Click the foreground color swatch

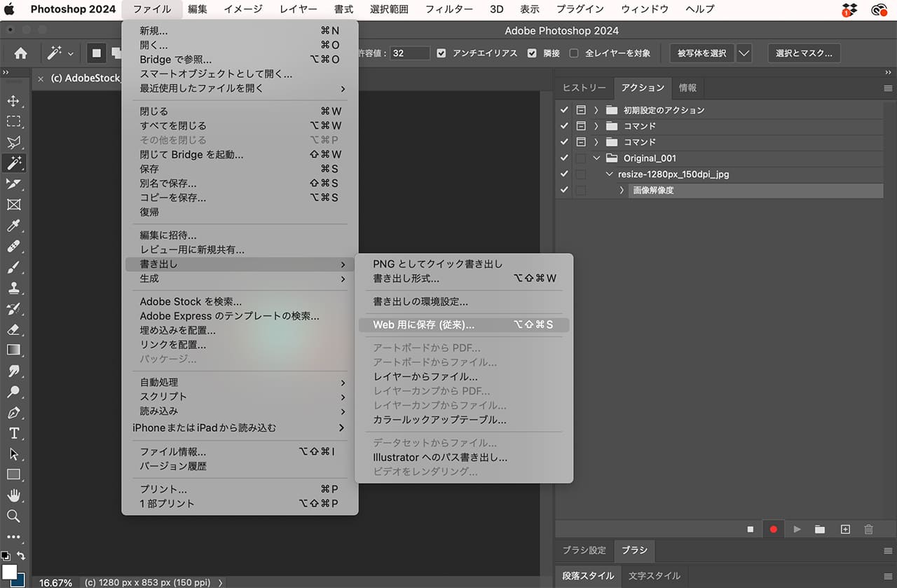coord(10,570)
